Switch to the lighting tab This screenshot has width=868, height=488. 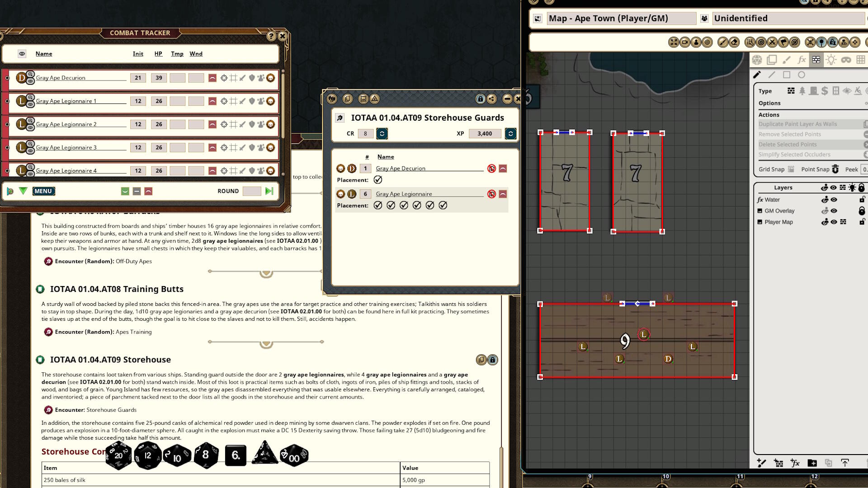click(831, 60)
